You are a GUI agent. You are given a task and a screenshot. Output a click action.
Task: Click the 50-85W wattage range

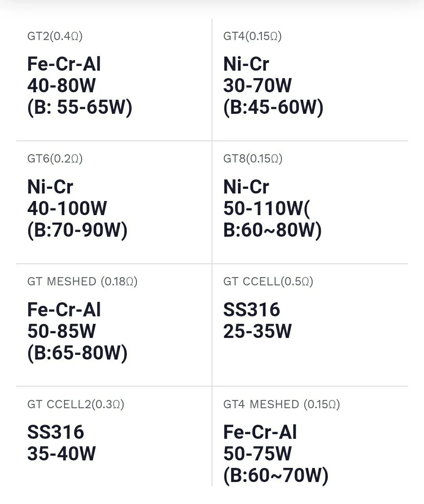point(62,331)
